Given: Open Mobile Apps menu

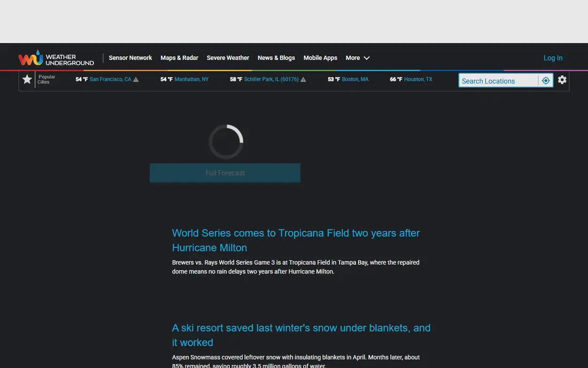Looking at the screenshot, I should coord(320,58).
